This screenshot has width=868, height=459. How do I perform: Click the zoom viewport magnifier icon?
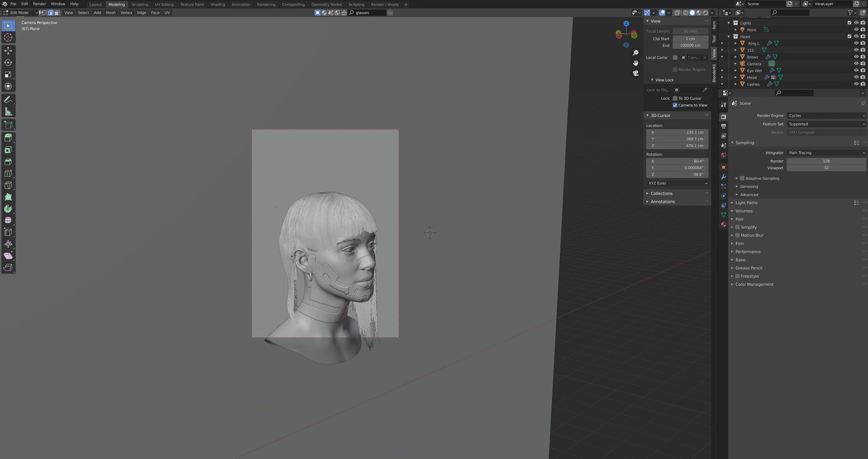(x=635, y=53)
